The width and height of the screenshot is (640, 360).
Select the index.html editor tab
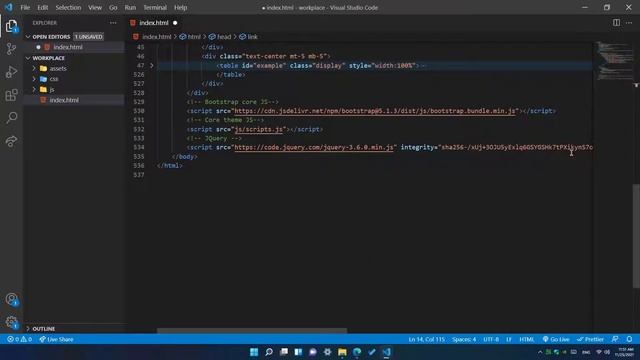(154, 23)
